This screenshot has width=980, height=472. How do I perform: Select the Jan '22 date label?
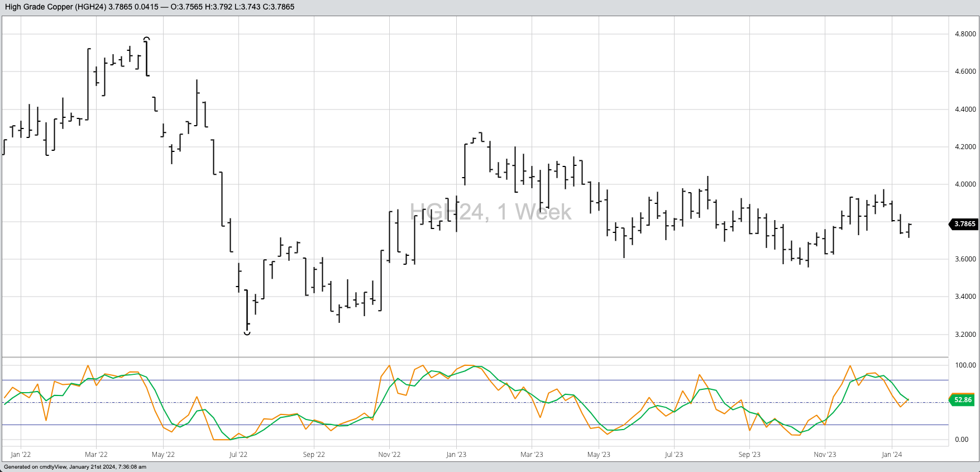point(21,455)
